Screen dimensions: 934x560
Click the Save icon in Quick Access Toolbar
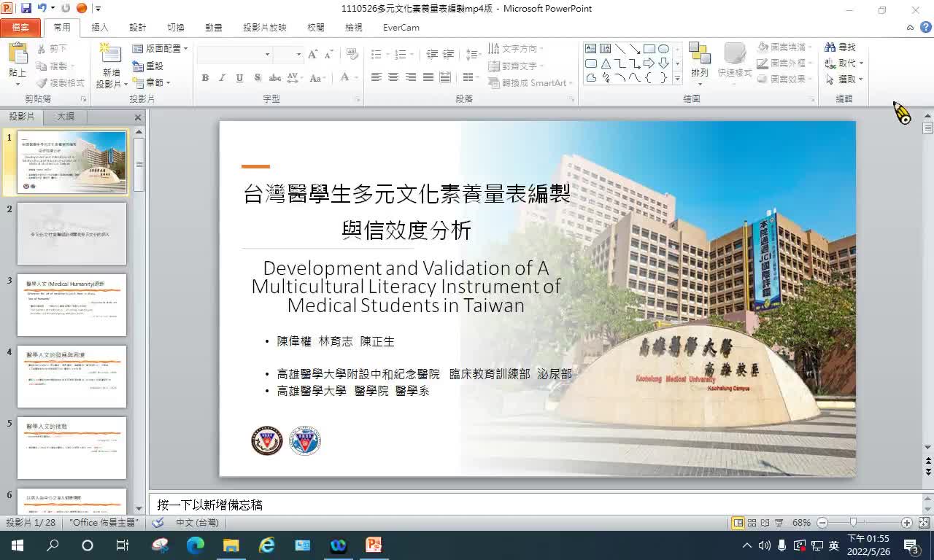(26, 9)
